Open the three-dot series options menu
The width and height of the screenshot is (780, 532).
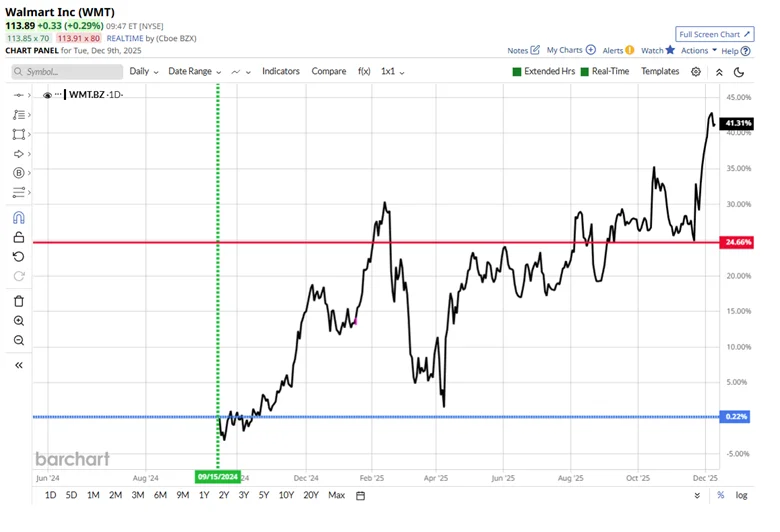point(58,95)
